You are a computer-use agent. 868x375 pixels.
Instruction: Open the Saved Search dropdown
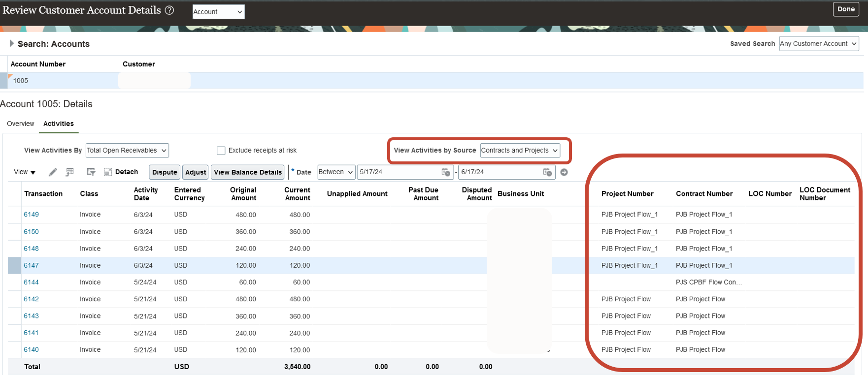(x=819, y=43)
